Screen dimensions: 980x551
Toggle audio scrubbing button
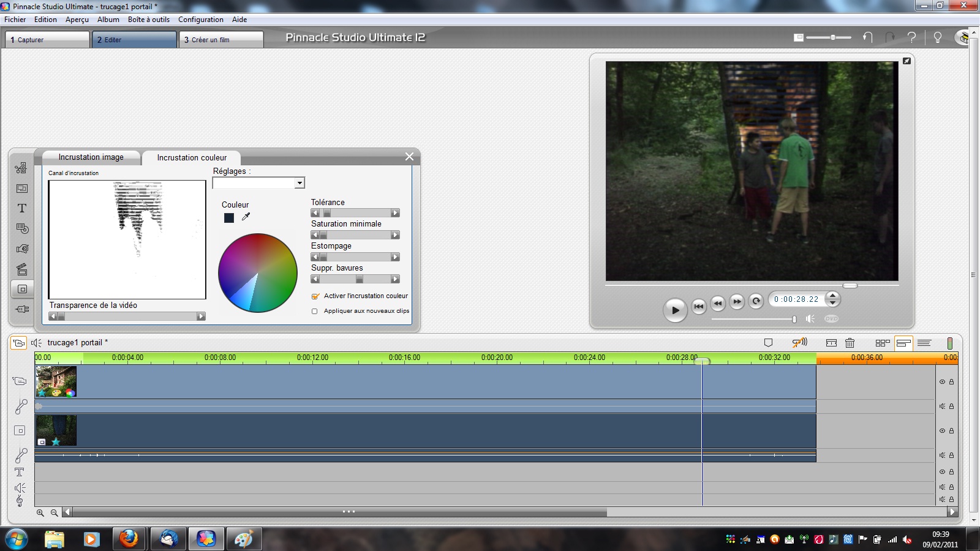pyautogui.click(x=799, y=343)
